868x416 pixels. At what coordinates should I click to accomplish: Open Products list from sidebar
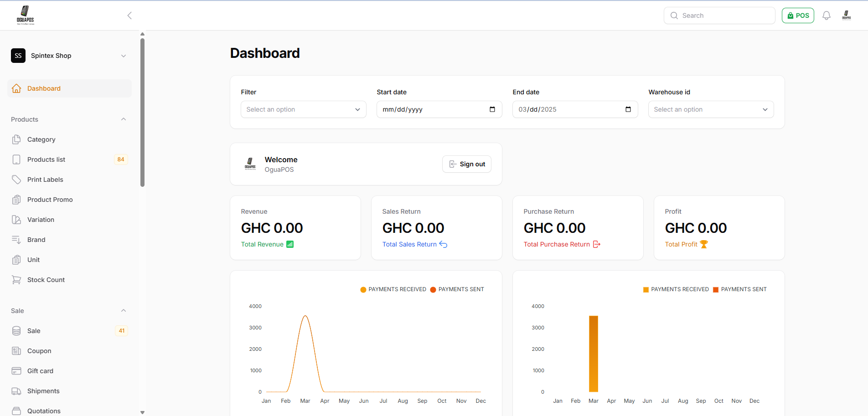click(x=46, y=159)
